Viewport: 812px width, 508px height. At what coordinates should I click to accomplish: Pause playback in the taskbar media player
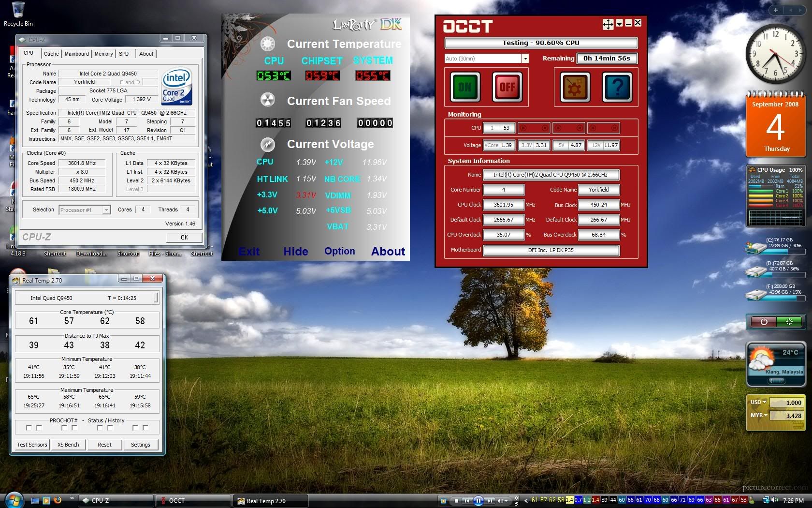click(x=478, y=501)
